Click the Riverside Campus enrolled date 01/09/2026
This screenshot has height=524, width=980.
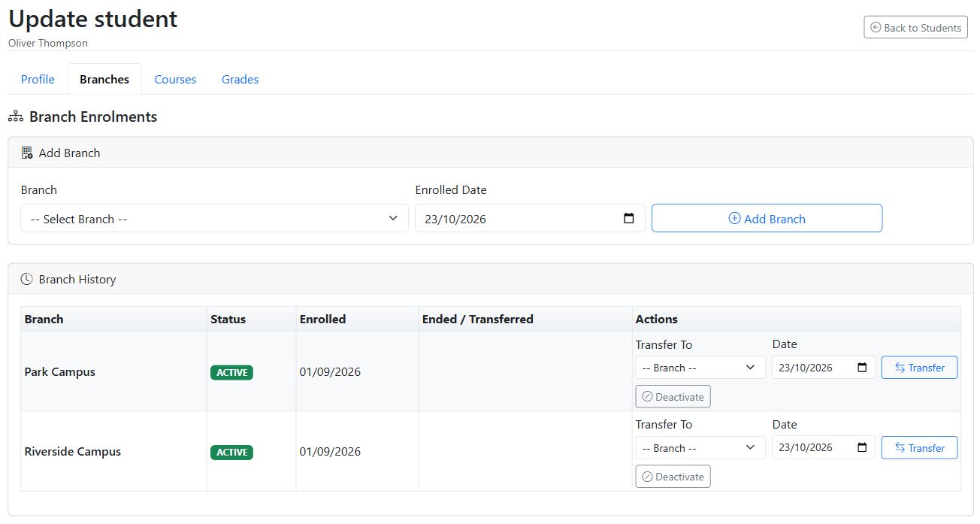click(330, 452)
